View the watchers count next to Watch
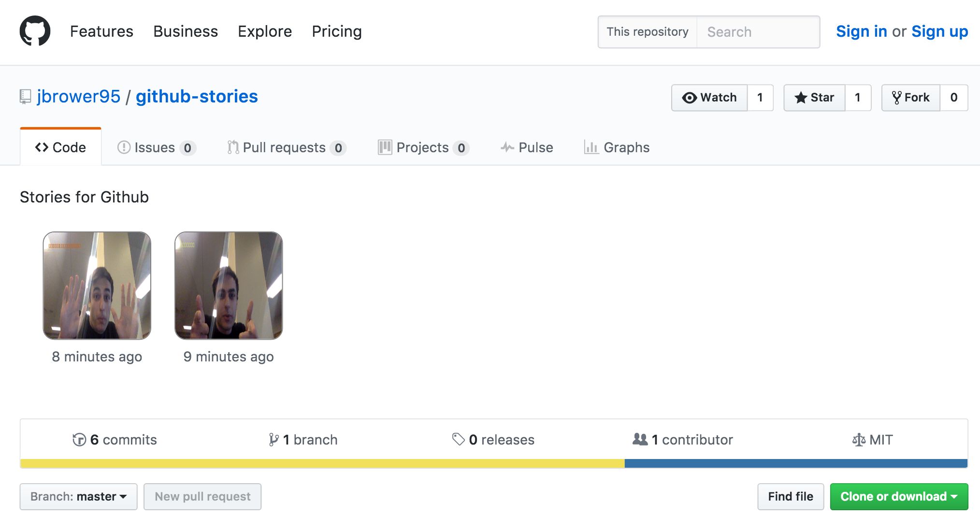This screenshot has width=980, height=517. [760, 98]
